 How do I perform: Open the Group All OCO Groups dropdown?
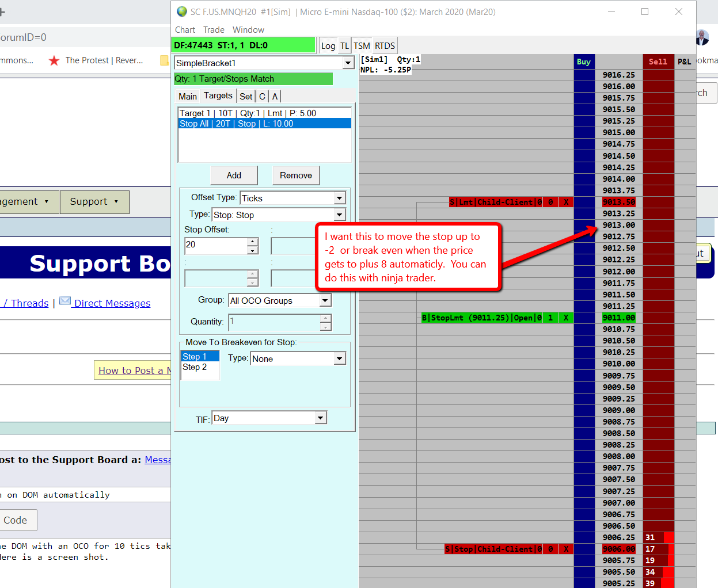point(325,300)
